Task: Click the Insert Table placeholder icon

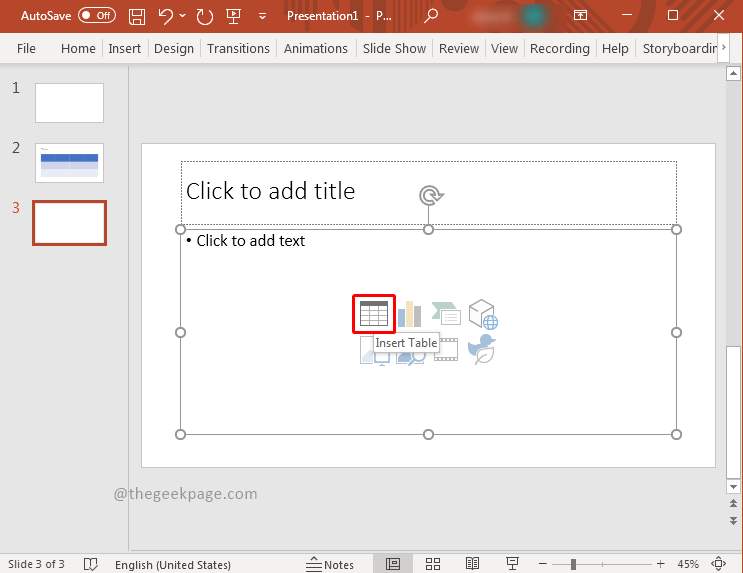Action: tap(373, 314)
